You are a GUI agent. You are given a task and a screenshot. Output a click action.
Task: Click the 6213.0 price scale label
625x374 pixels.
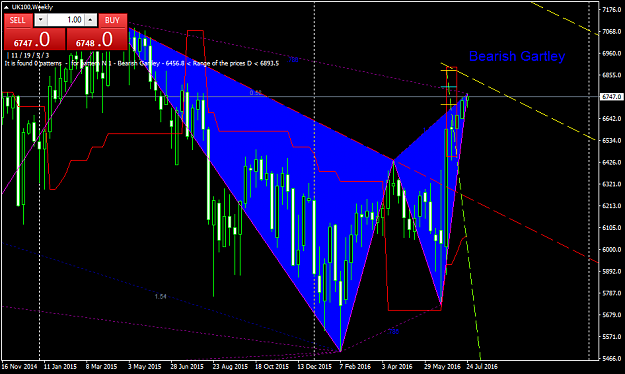(611, 206)
